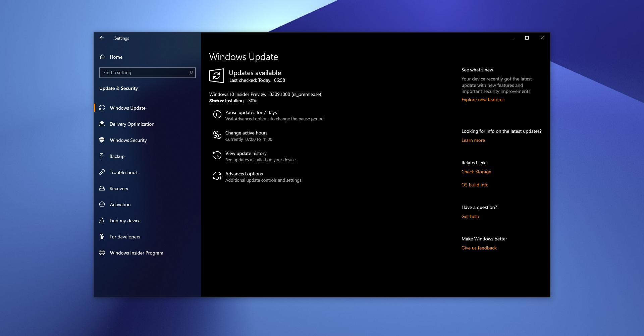The height and width of the screenshot is (336, 644).
Task: Open View update history
Action: tap(254, 156)
